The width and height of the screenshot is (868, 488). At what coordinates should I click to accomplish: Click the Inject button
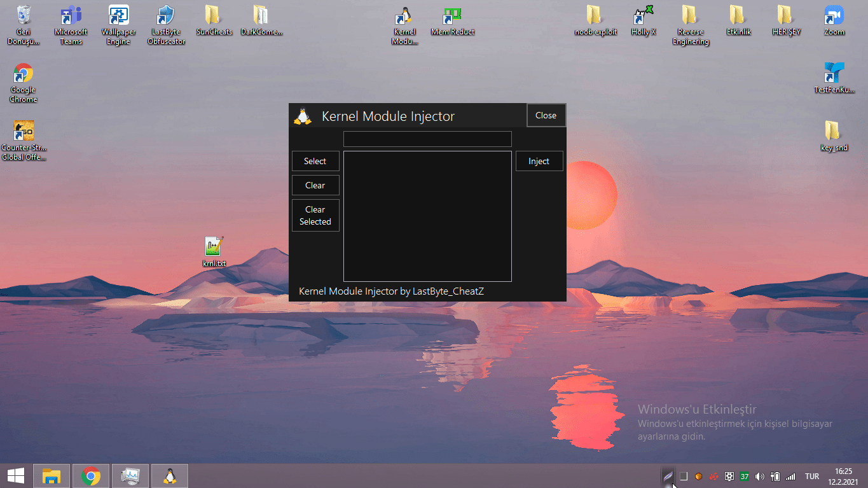(539, 161)
